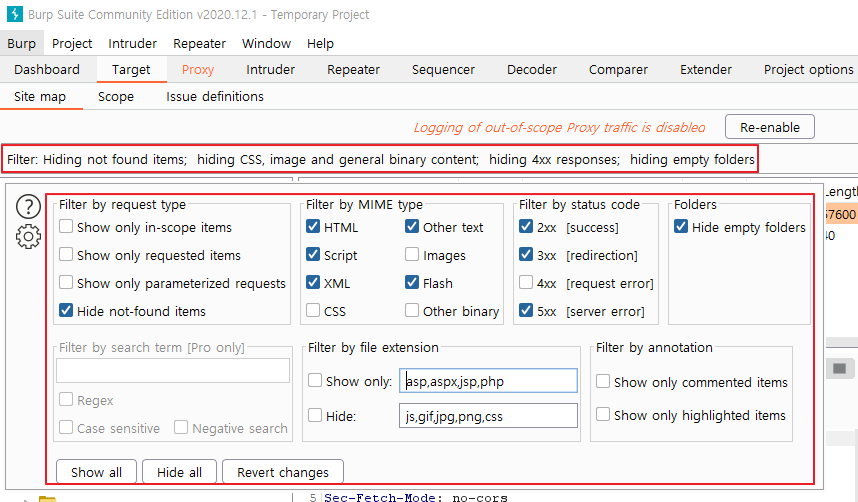Click the Show all button
Screen dimensions: 858x502
(96, 472)
